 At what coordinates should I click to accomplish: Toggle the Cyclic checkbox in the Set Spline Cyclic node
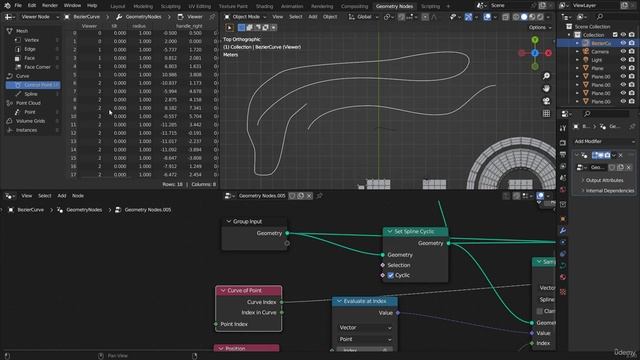(x=391, y=276)
